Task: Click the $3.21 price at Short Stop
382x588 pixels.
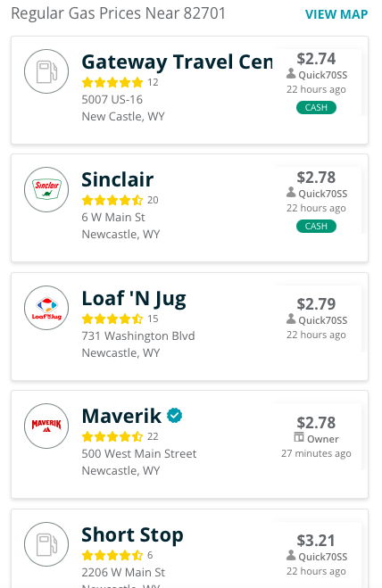Action: (316, 541)
